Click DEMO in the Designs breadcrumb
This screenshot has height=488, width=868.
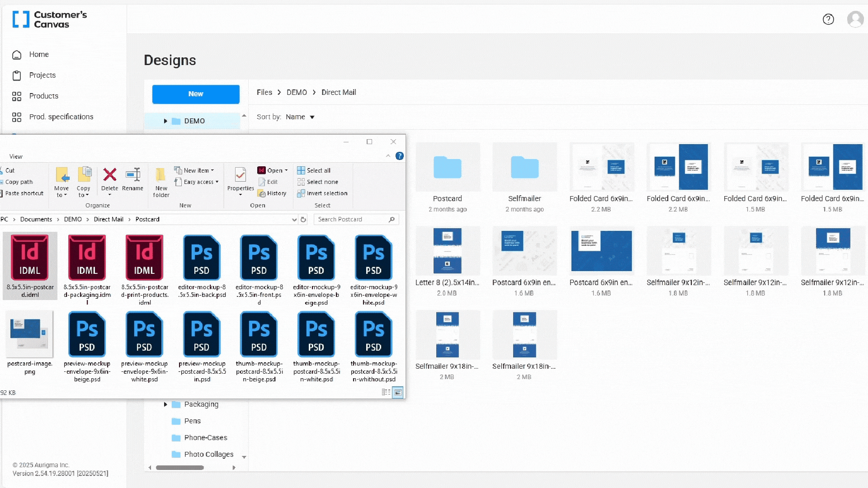(297, 92)
